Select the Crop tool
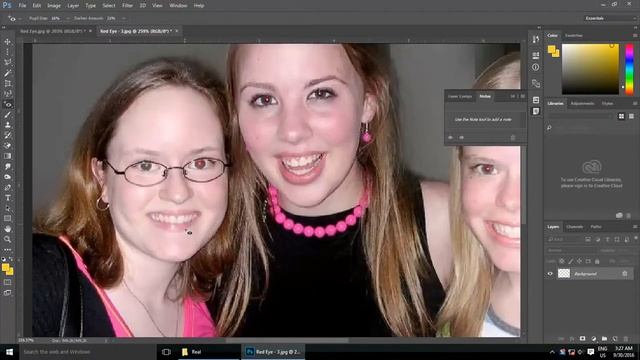This screenshot has height=360, width=640. coord(7,83)
